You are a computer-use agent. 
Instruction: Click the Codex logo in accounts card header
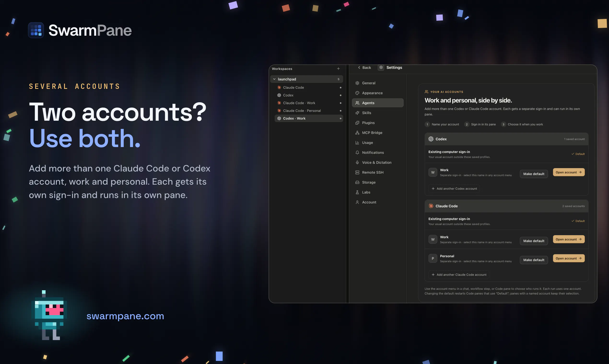[x=431, y=139]
